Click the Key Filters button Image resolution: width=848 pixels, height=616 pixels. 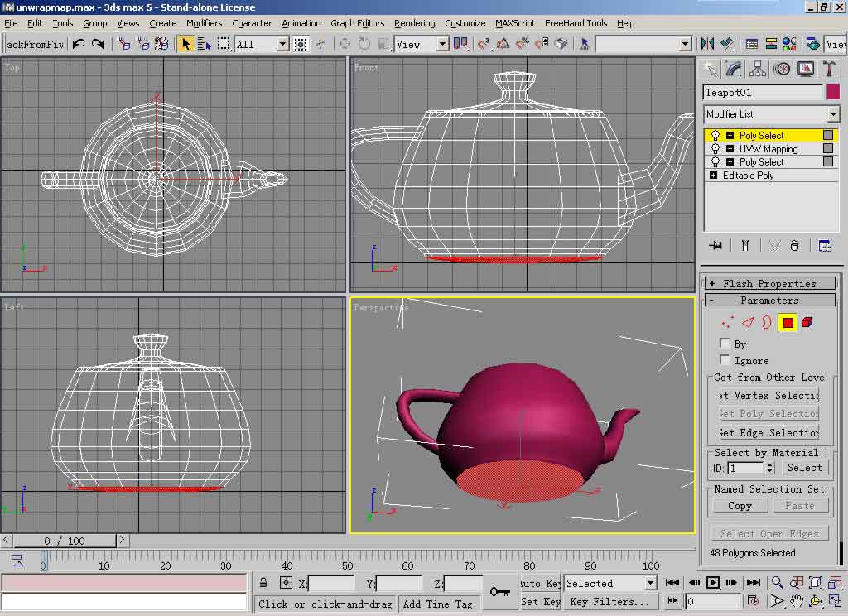click(609, 602)
